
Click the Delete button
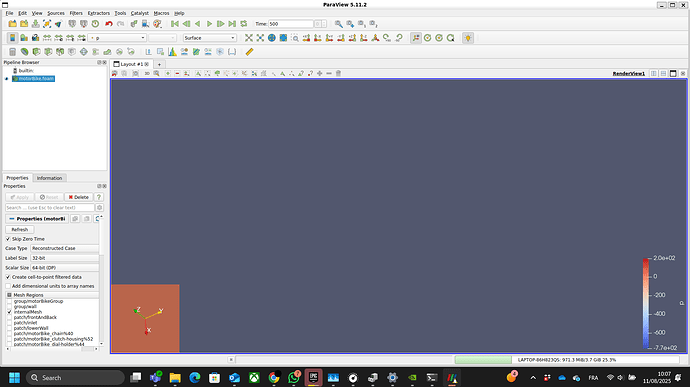[x=78, y=197]
